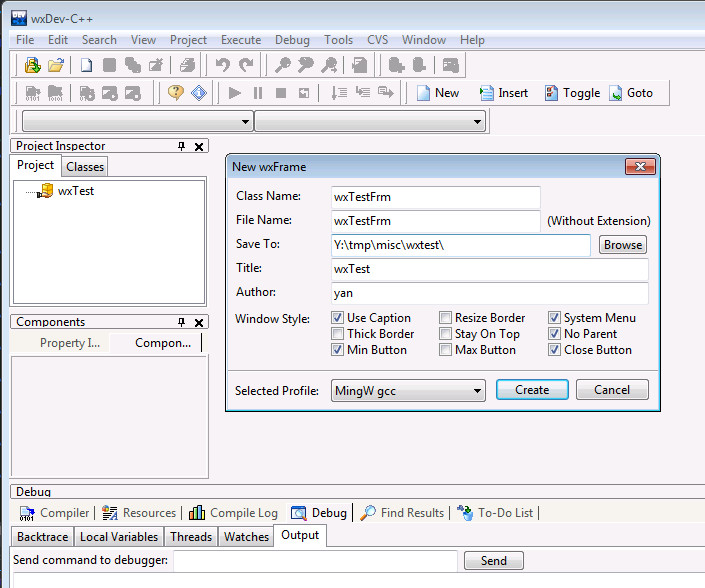Click the Close file toolbar icon
This screenshot has height=588, width=705.
pos(156,65)
